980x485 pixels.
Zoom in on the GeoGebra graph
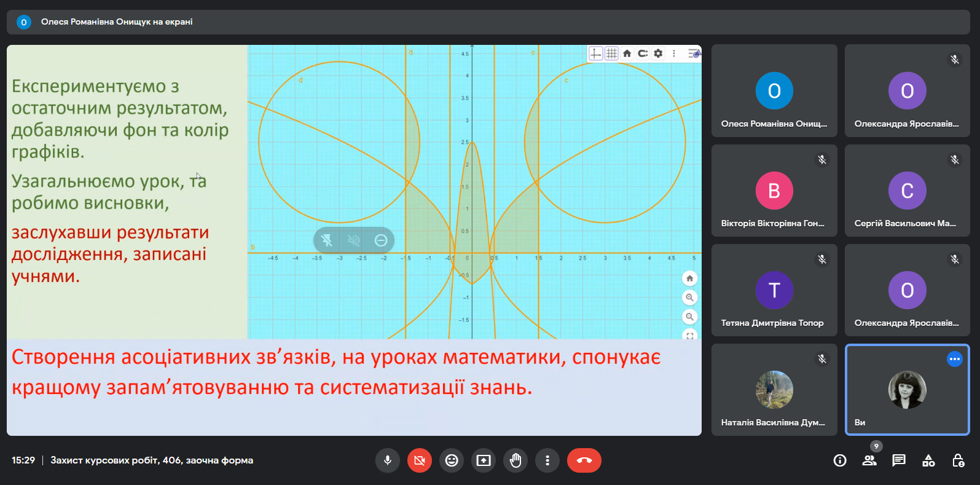click(x=690, y=298)
